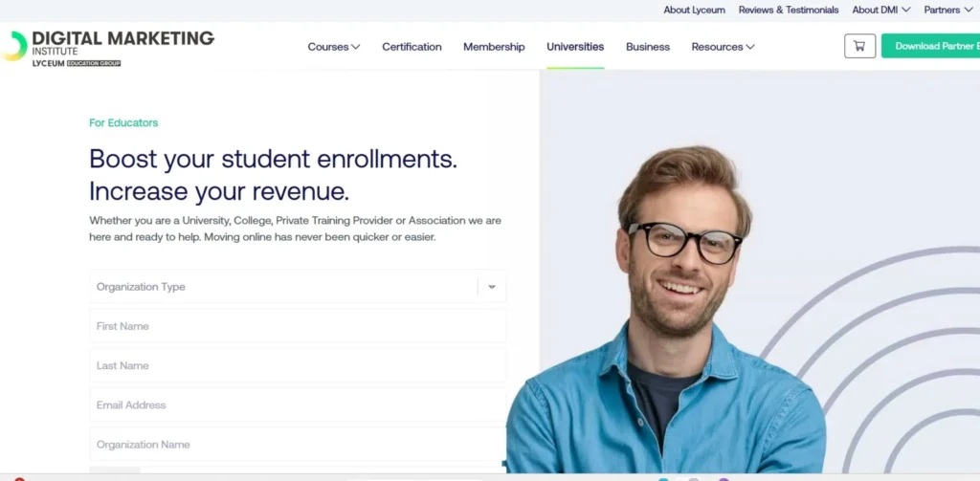Open the Membership page
The image size is (980, 481).
pos(494,47)
